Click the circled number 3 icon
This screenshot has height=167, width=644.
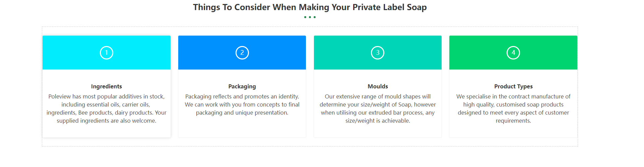tap(378, 53)
